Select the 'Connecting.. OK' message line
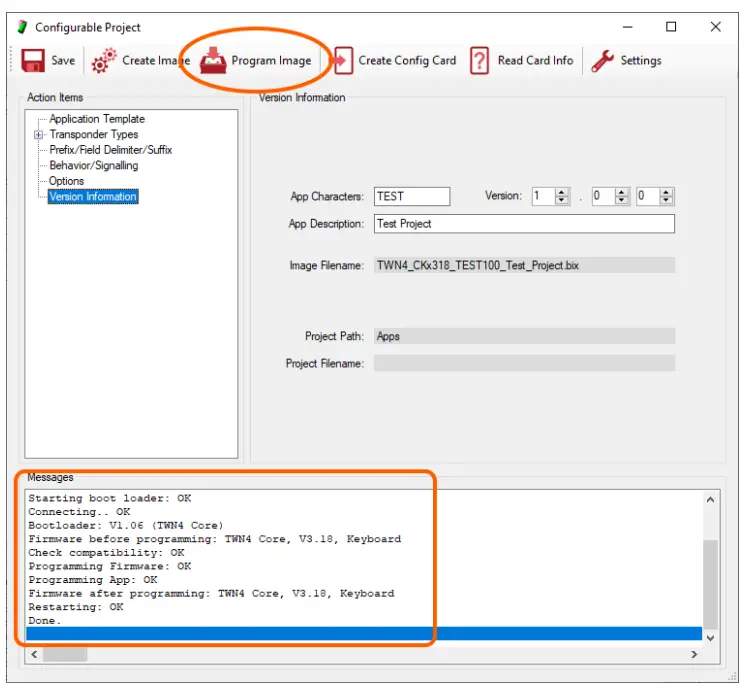 (79, 512)
